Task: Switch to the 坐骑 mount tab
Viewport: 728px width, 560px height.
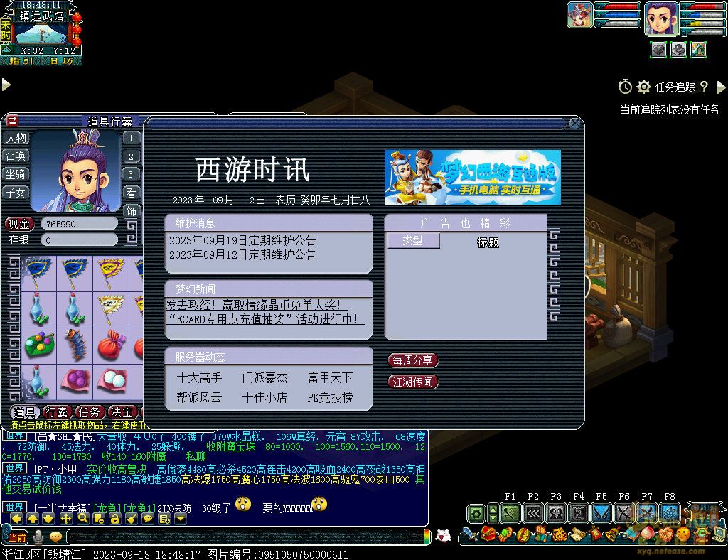Action: (x=16, y=174)
